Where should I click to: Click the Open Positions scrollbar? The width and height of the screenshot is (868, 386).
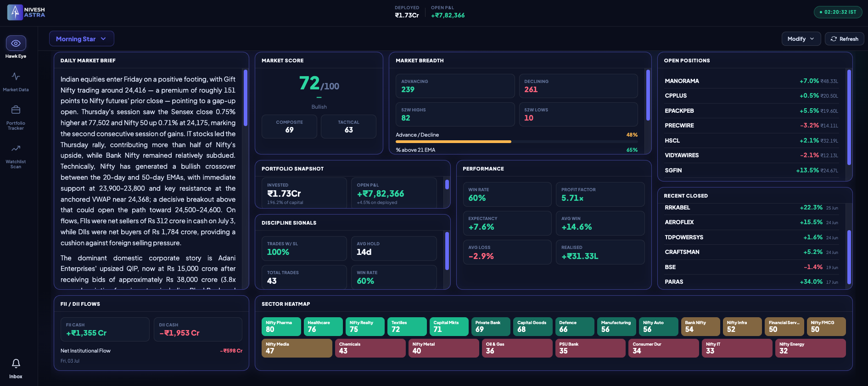(x=849, y=117)
